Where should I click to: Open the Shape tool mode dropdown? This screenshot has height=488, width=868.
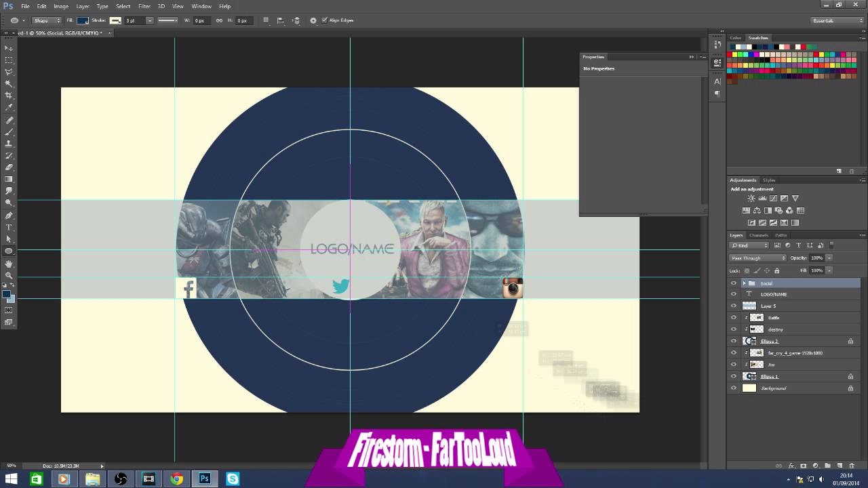(46, 20)
